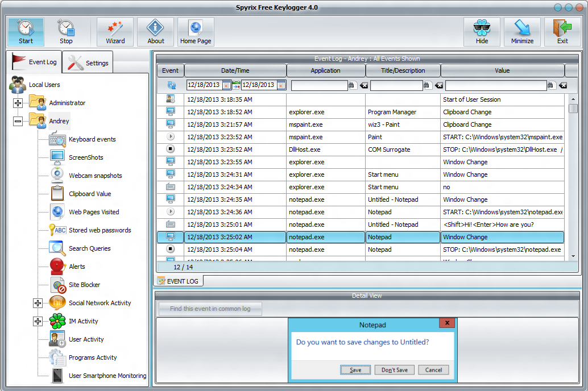This screenshot has width=588, height=391.
Task: Sort by the Value column header
Action: pyautogui.click(x=502, y=70)
